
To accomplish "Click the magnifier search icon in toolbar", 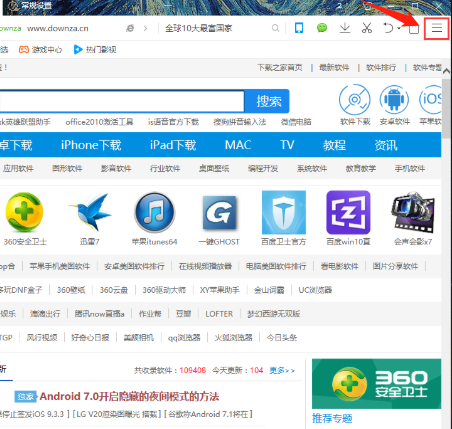I will pos(275,28).
